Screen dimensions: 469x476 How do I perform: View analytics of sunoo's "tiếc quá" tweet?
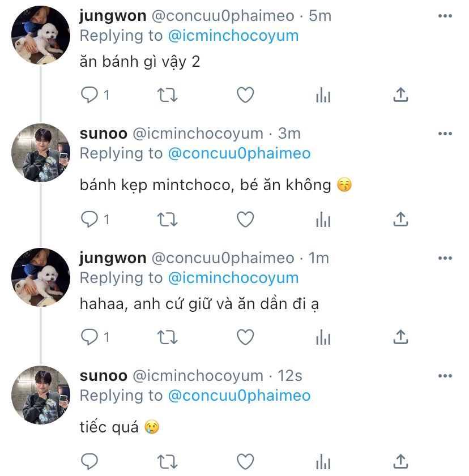pos(323,461)
